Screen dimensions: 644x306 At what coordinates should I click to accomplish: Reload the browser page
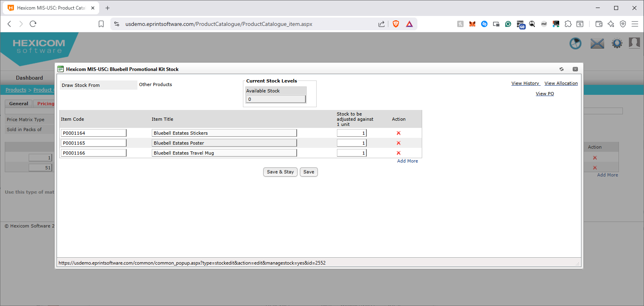[x=33, y=24]
